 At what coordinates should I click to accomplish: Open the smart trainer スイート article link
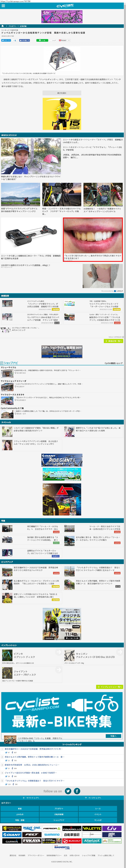[93, 141]
